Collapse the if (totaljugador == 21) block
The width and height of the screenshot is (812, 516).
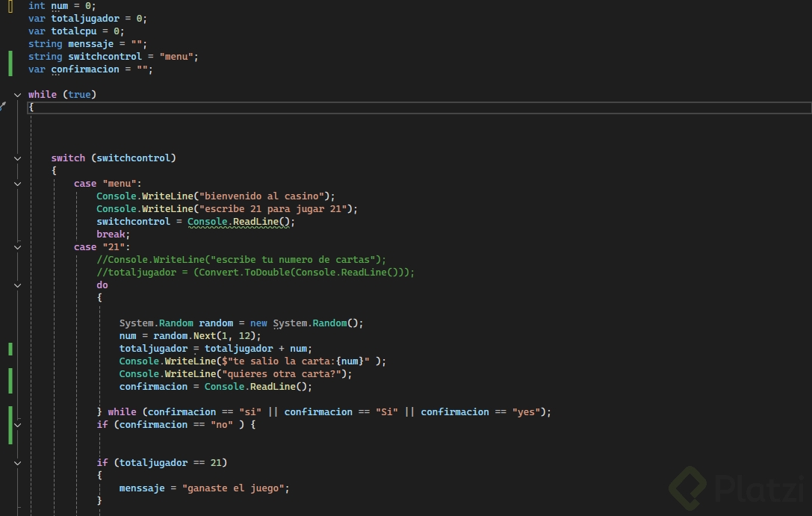point(18,463)
